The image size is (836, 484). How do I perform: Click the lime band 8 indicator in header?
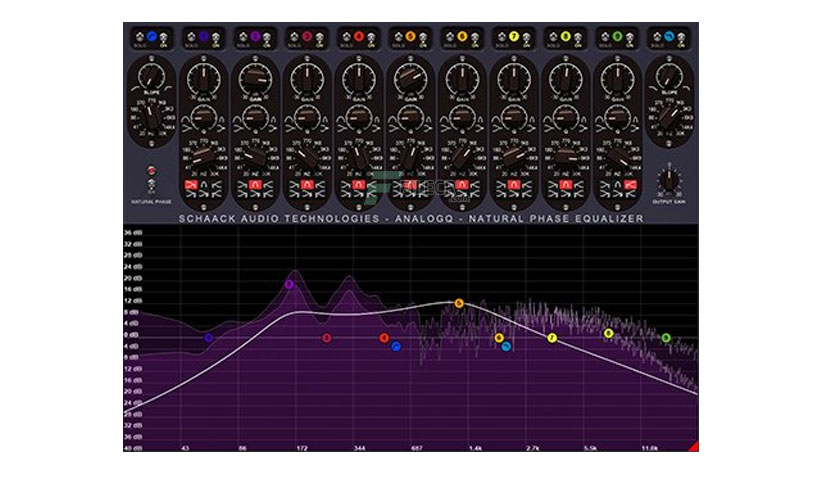click(x=566, y=37)
